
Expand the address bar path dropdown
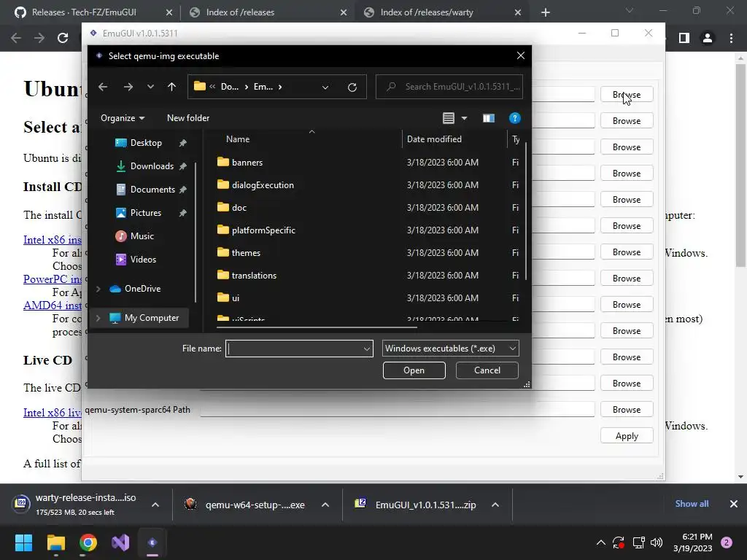[325, 87]
